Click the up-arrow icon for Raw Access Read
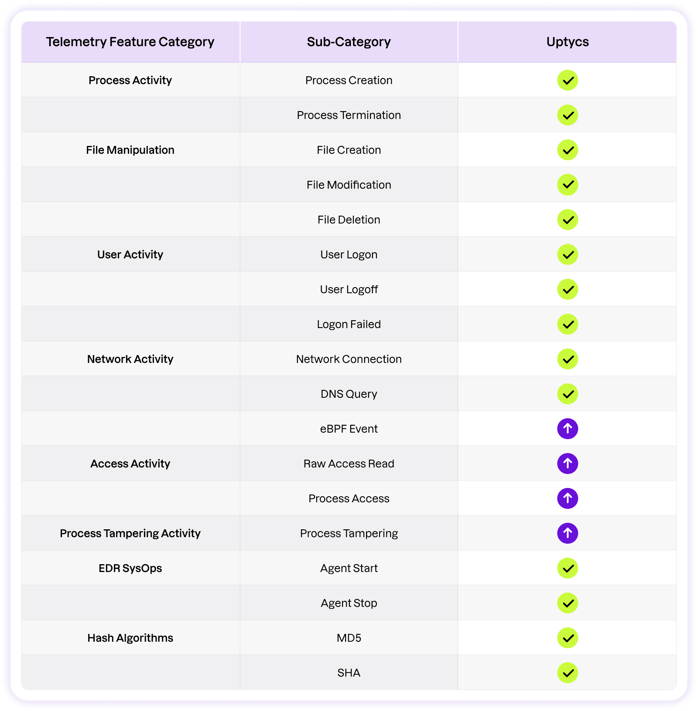This screenshot has height=711, width=698. [x=567, y=463]
